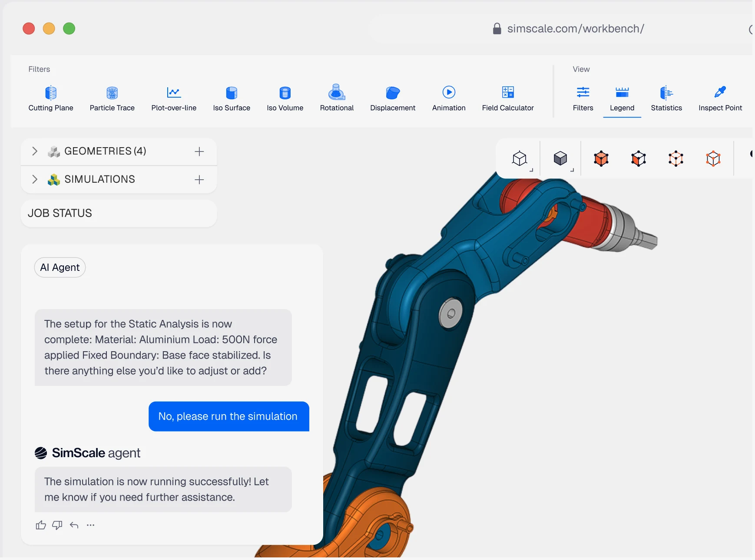Open the Particle Trace filter

(112, 99)
